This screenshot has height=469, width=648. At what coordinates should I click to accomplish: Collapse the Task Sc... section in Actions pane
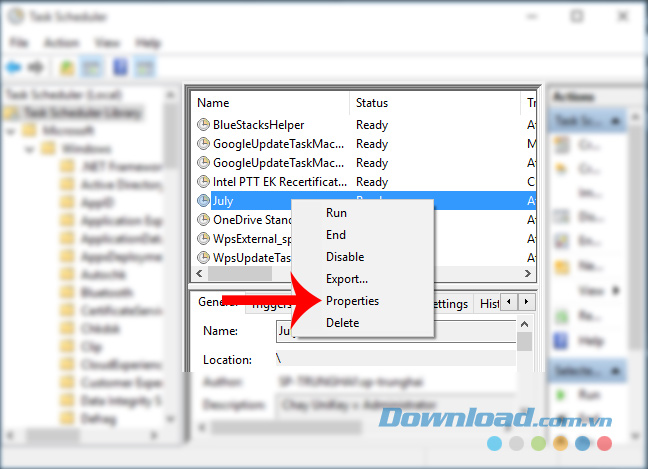click(x=615, y=121)
